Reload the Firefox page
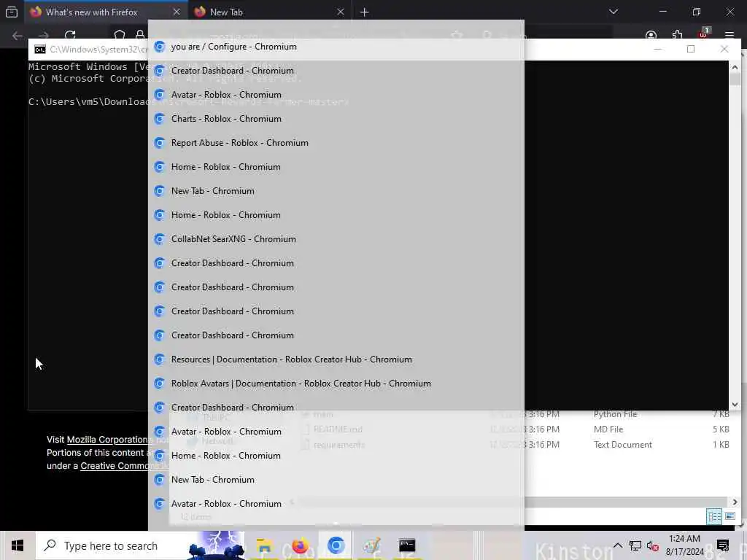747x560 pixels. tap(70, 35)
